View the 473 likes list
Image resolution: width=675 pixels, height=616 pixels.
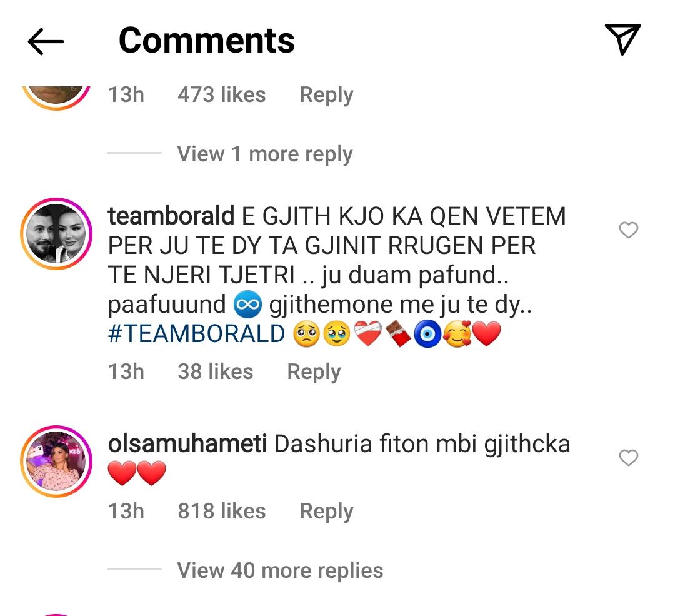coord(221,94)
